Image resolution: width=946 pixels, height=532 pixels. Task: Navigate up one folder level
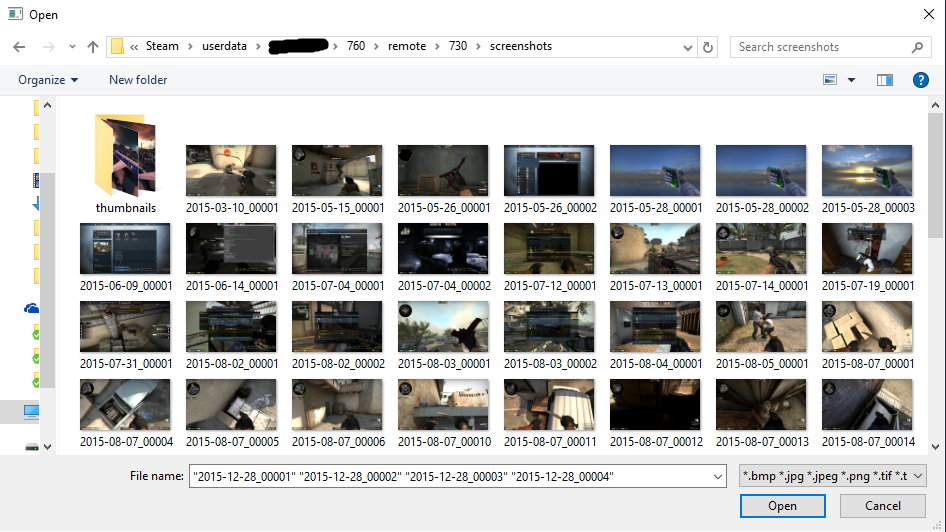point(92,47)
